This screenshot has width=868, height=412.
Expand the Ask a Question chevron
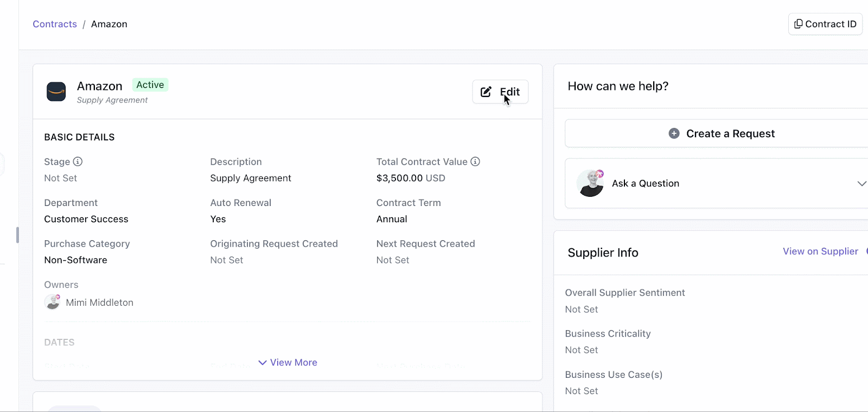pyautogui.click(x=861, y=183)
